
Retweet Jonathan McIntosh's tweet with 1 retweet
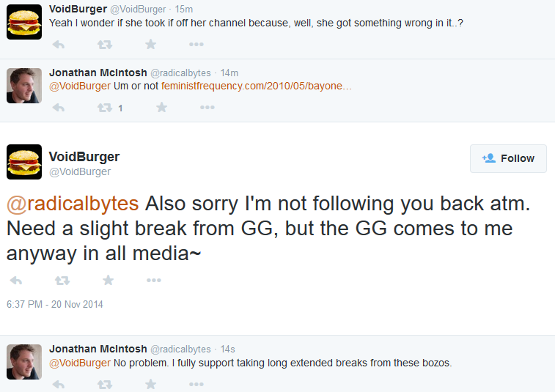105,108
